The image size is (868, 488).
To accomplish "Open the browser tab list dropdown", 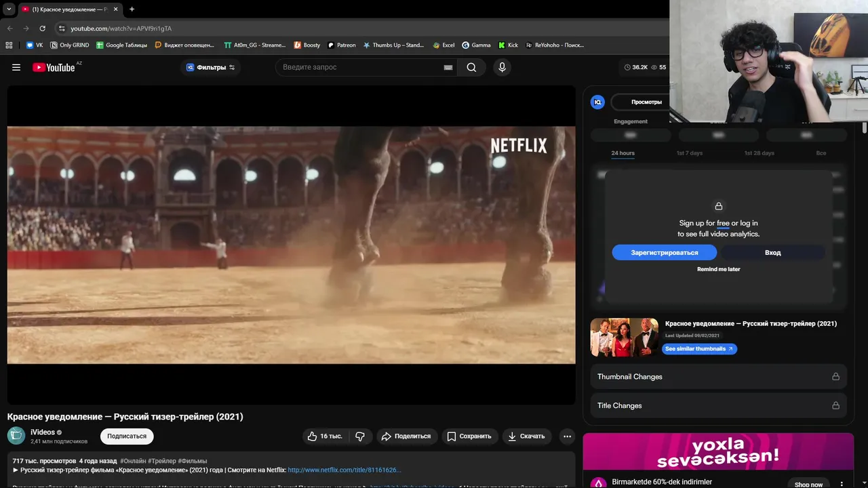I will coord(9,9).
